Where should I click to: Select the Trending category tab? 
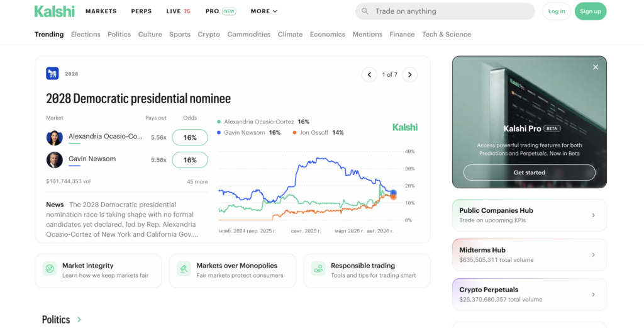tap(49, 34)
